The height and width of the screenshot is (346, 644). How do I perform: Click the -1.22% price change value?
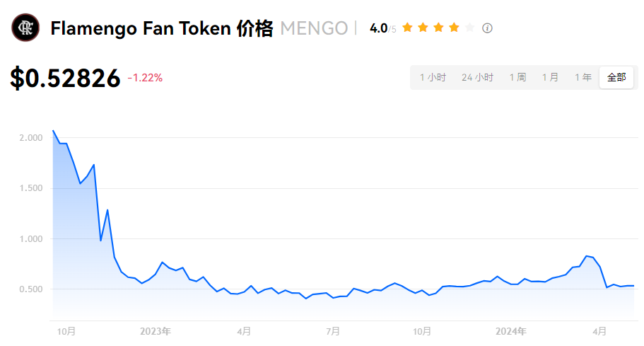click(145, 78)
